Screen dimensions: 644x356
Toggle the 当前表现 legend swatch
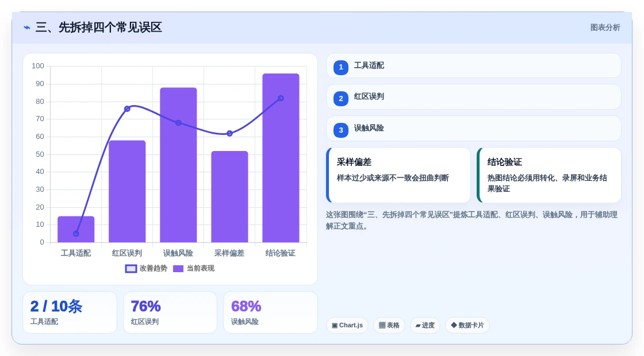click(178, 269)
